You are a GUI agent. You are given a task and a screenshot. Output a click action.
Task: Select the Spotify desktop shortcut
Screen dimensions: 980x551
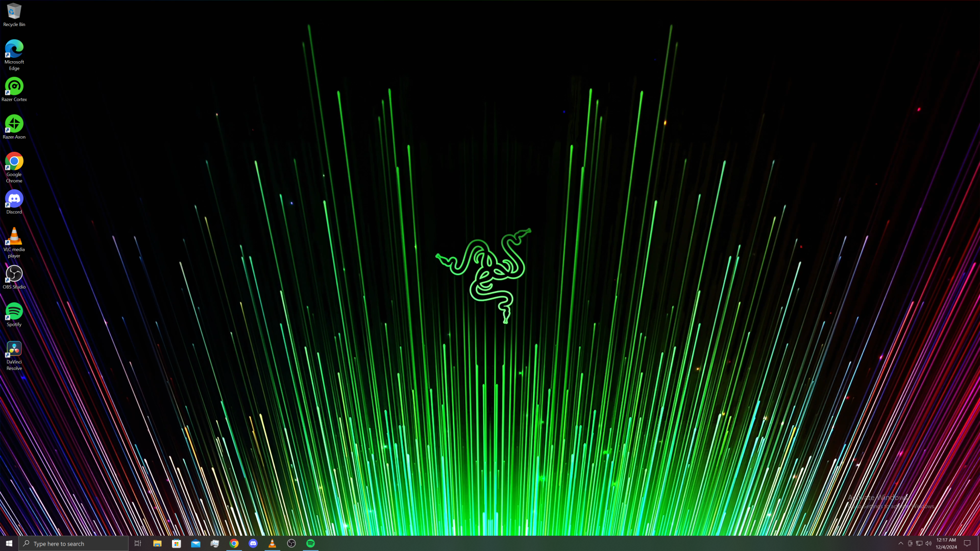point(14,314)
